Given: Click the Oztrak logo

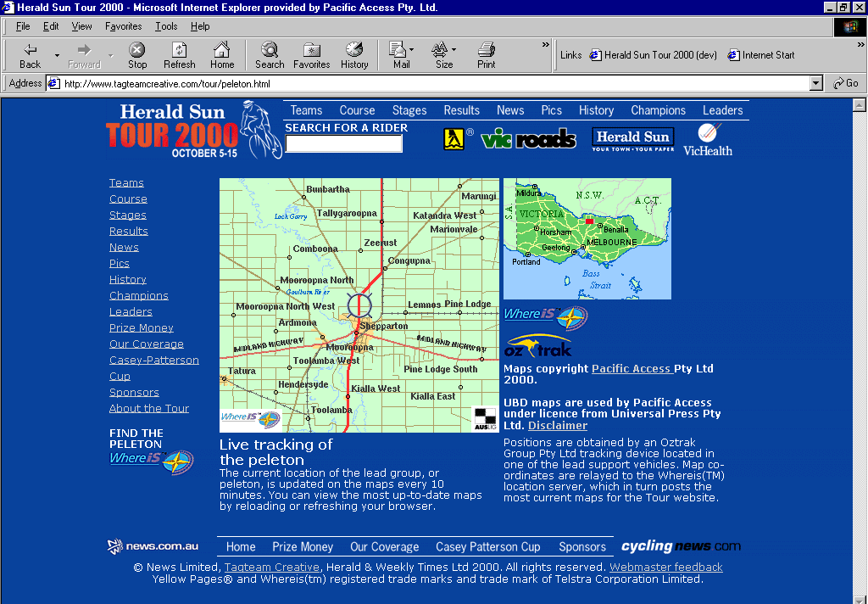Looking at the screenshot, I should 537,346.
